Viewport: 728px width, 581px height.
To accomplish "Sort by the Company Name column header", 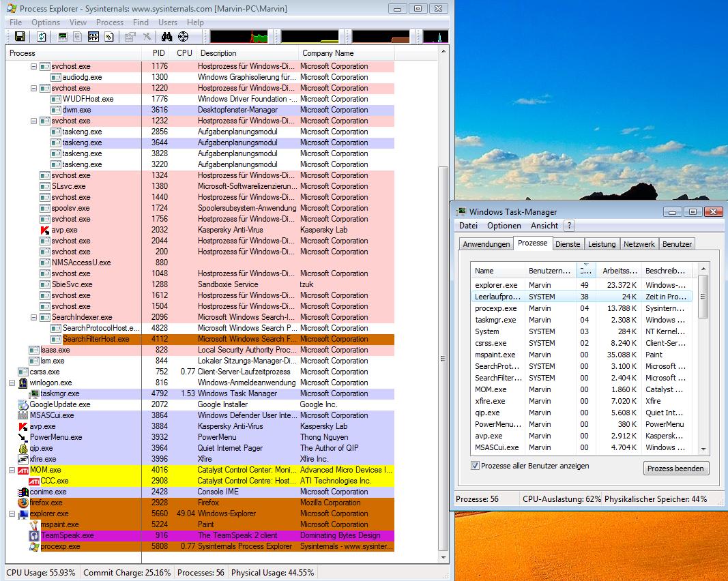I will pos(347,53).
